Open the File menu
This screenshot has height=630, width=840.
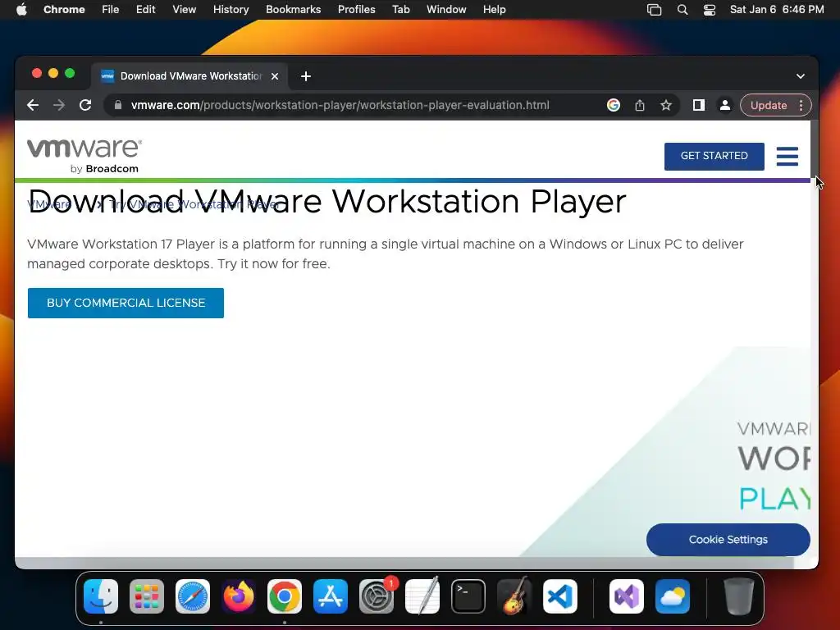click(111, 9)
